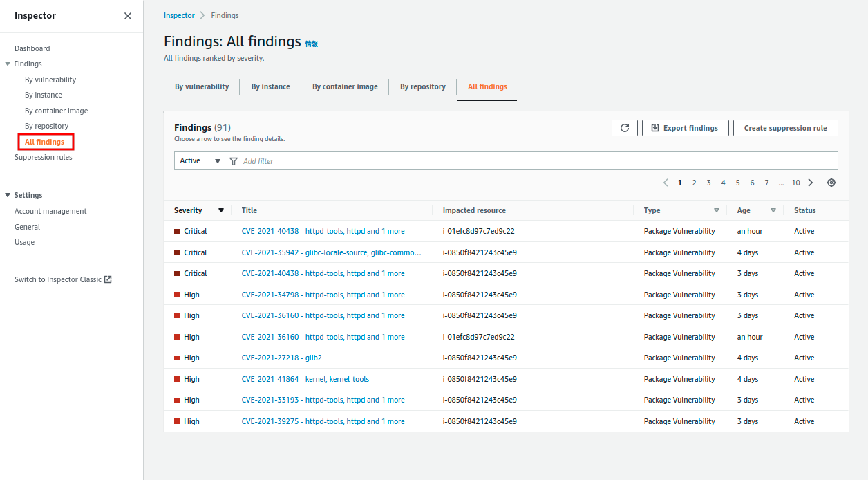Click the Type column sort arrow
868x480 pixels.
pos(717,210)
